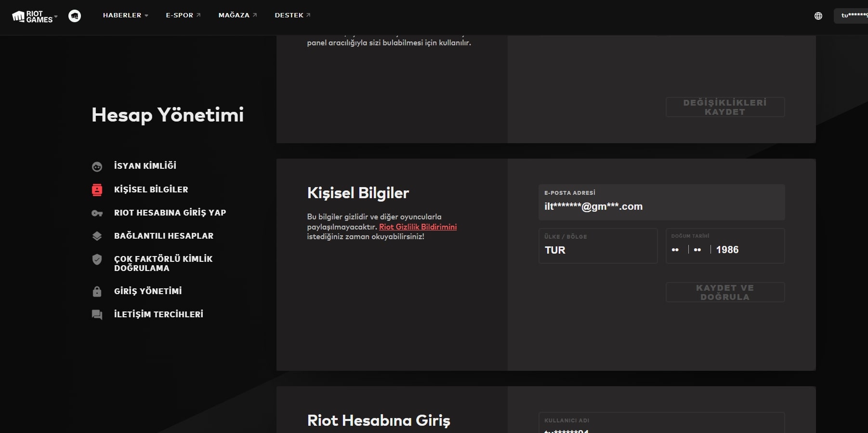868x433 pixels.
Task: Click the Riot Hesabına Giriş heading
Action: point(379,420)
